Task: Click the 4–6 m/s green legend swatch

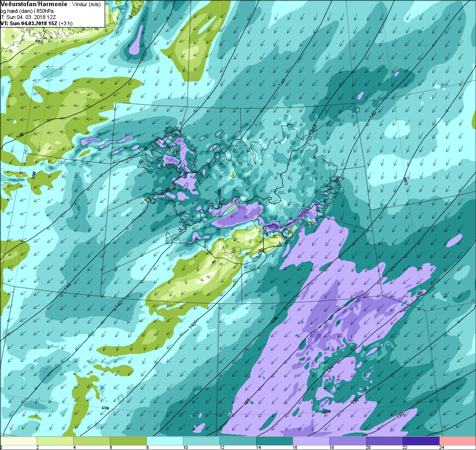Action: (92, 440)
